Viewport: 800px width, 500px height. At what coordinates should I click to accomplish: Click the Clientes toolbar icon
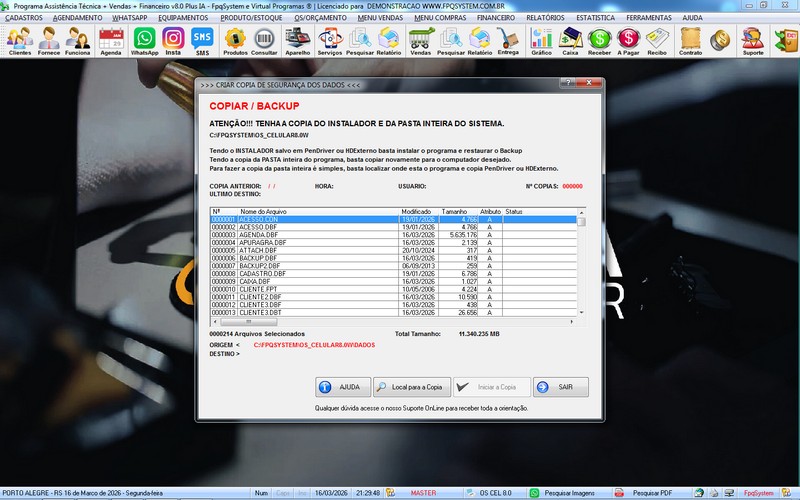pyautogui.click(x=19, y=40)
